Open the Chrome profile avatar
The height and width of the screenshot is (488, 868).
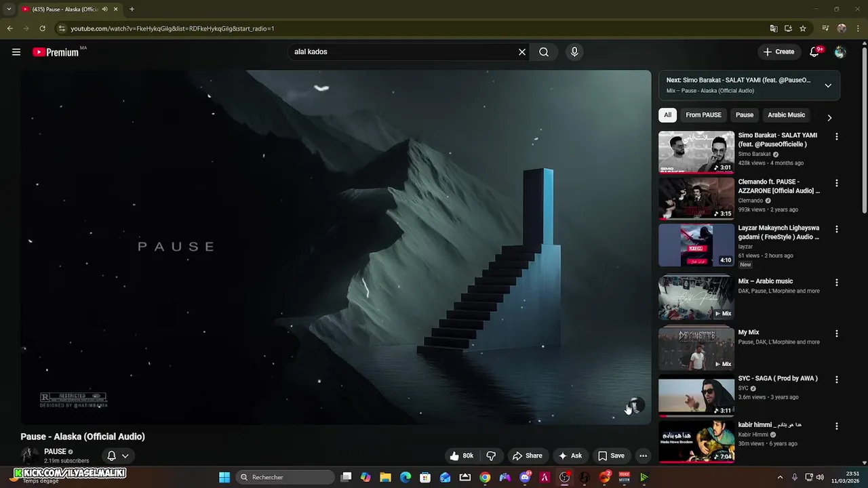tap(842, 28)
